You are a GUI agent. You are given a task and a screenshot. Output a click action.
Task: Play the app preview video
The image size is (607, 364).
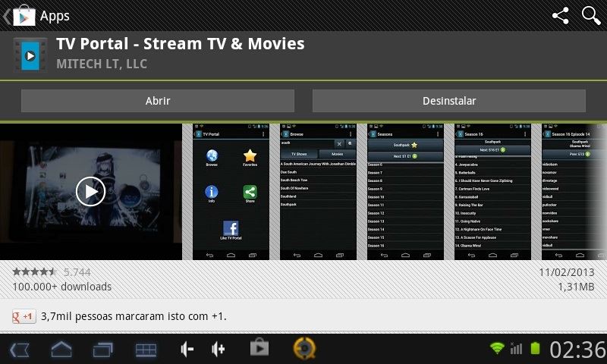click(90, 191)
